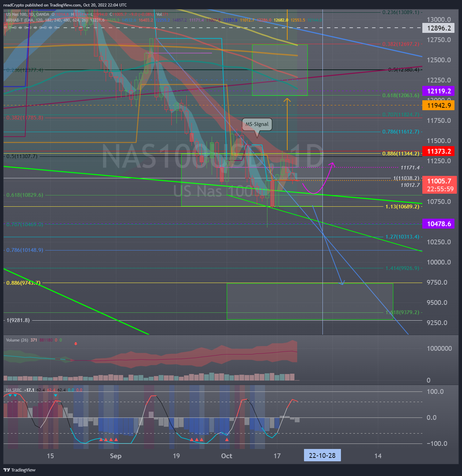The height and width of the screenshot is (476, 462).
Task: Select the red 11373.2 price tag
Action: tap(439, 151)
